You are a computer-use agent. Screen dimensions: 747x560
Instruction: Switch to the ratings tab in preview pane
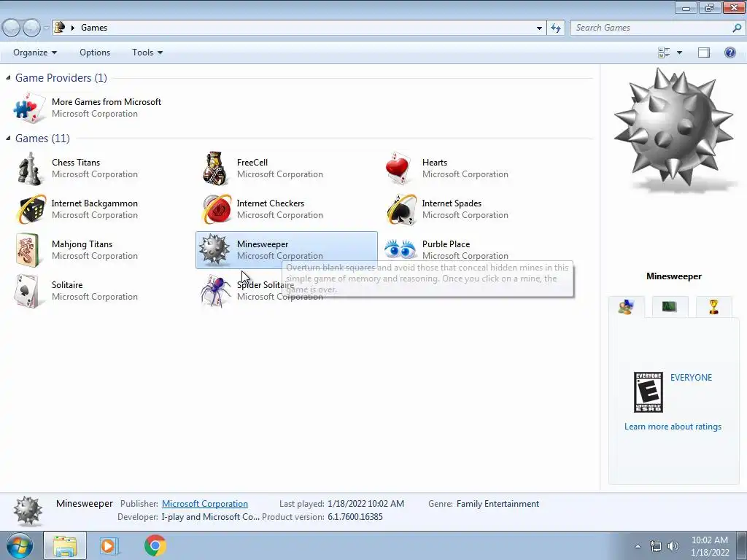(x=626, y=307)
